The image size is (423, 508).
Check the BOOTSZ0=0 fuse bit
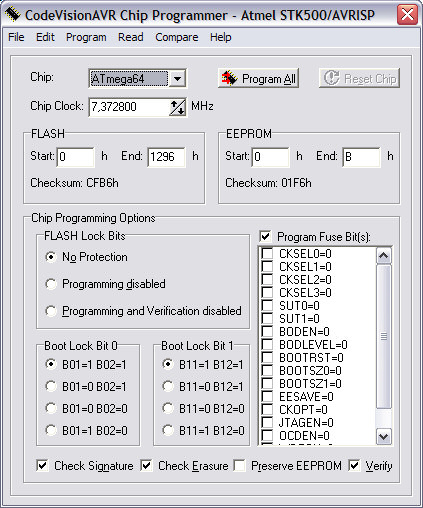pos(267,371)
